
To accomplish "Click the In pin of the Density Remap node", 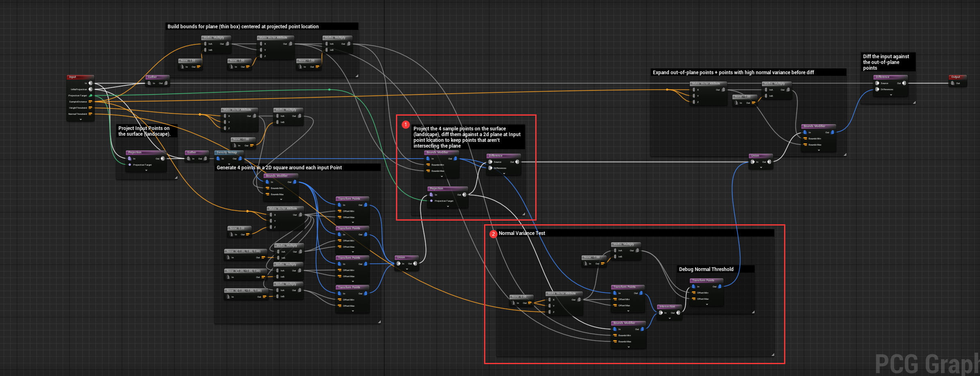I will [218, 159].
